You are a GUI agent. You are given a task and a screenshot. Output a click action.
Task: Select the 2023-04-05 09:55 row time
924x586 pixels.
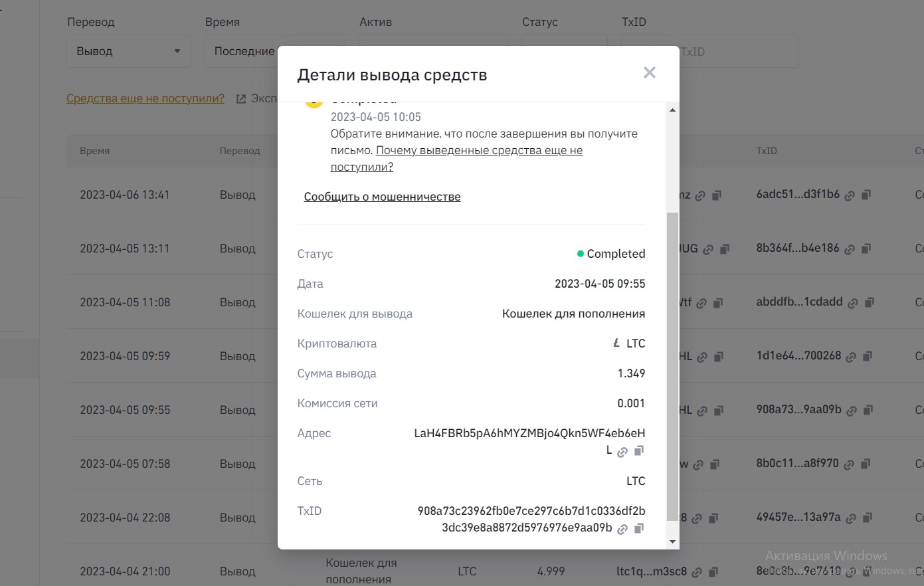pos(125,410)
